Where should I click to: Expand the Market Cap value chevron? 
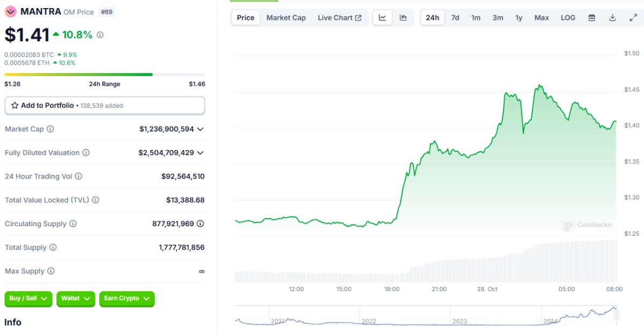click(200, 129)
